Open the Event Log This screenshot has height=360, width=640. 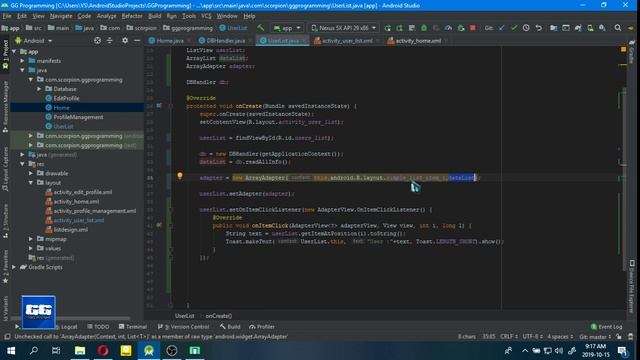click(607, 327)
